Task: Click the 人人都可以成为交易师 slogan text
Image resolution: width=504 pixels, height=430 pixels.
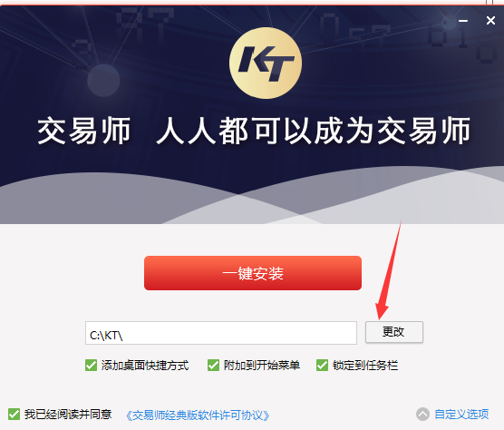Action: (x=314, y=131)
